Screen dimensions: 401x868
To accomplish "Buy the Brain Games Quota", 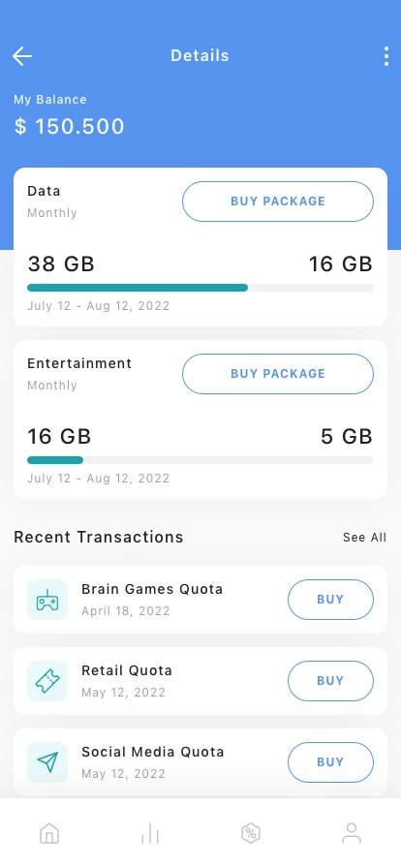I will (x=330, y=600).
